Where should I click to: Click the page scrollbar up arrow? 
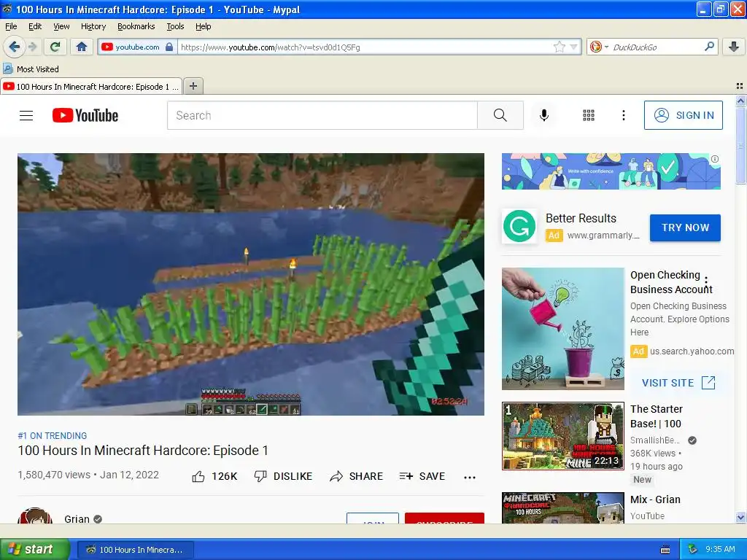(740, 101)
